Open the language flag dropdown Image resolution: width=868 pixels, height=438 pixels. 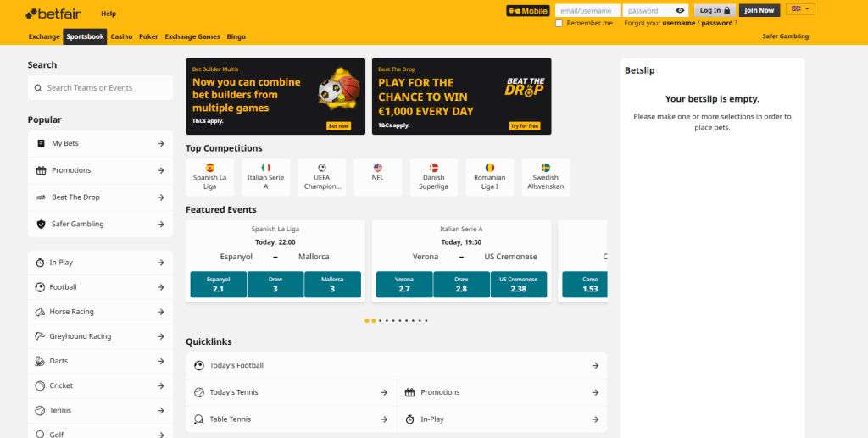point(800,9)
